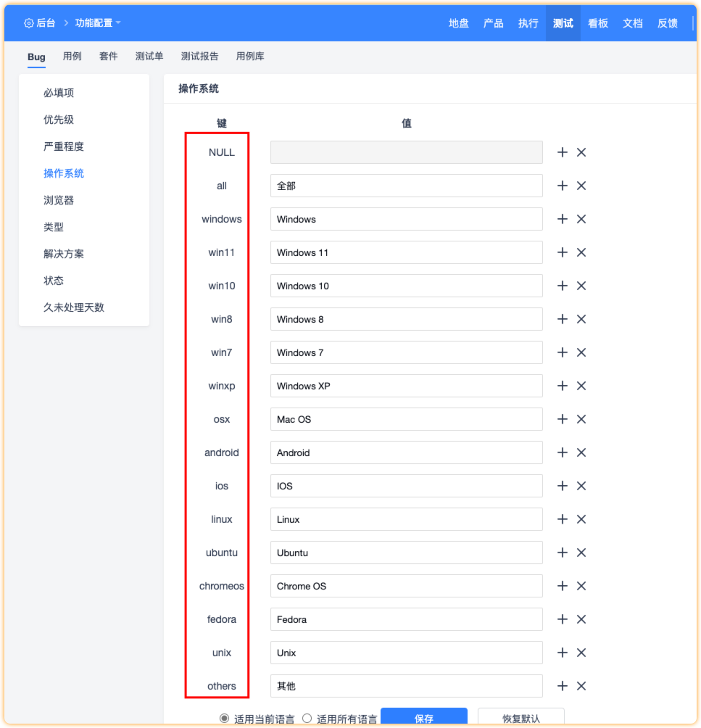Open 执行 in top navigation
The width and height of the screenshot is (701, 728).
(528, 23)
